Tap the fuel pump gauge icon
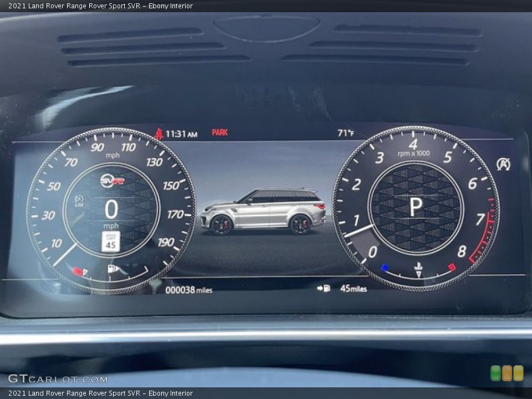The height and width of the screenshot is (399, 532). point(112,269)
